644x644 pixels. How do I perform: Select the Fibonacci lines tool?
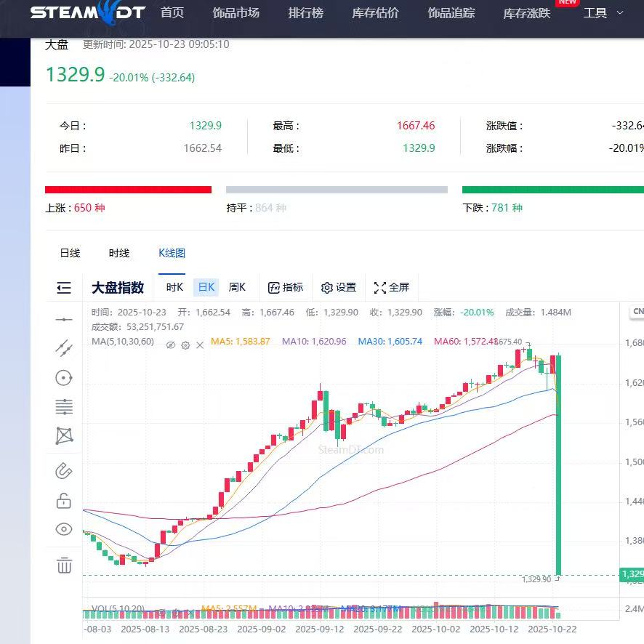click(x=64, y=407)
